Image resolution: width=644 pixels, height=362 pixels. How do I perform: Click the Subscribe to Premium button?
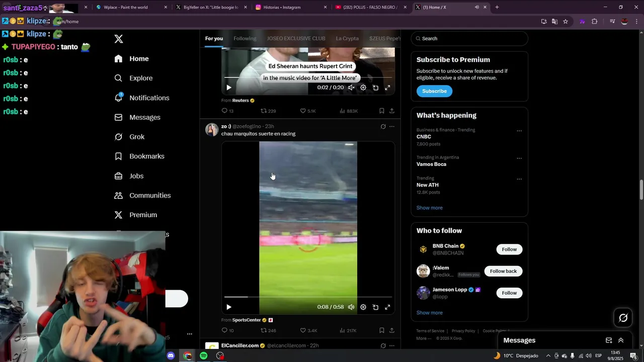[434, 91]
